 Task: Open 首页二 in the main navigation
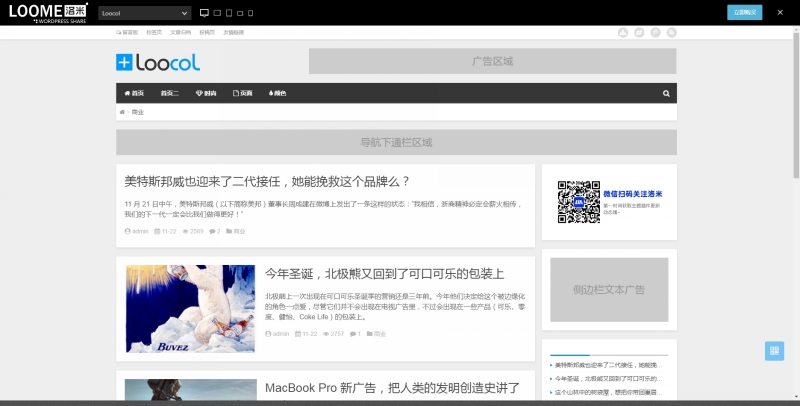(169, 93)
